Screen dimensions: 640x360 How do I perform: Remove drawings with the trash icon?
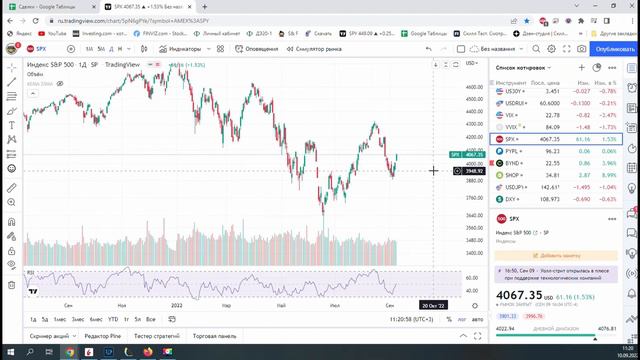pyautogui.click(x=11, y=285)
